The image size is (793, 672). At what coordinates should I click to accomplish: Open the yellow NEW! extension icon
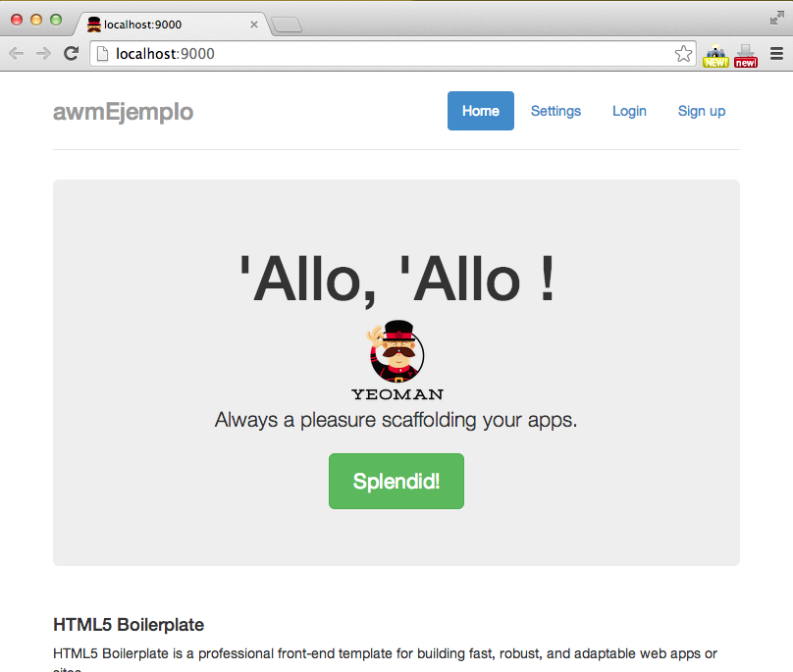point(715,56)
